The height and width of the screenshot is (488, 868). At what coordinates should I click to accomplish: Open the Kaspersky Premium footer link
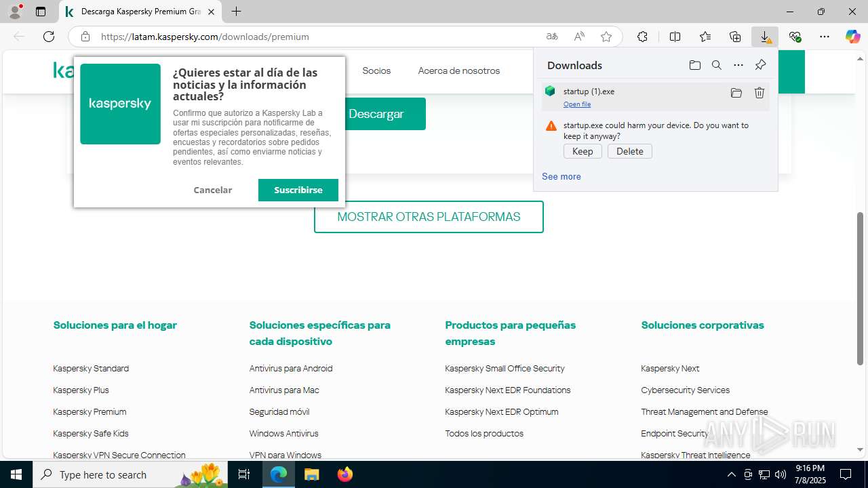[90, 412]
